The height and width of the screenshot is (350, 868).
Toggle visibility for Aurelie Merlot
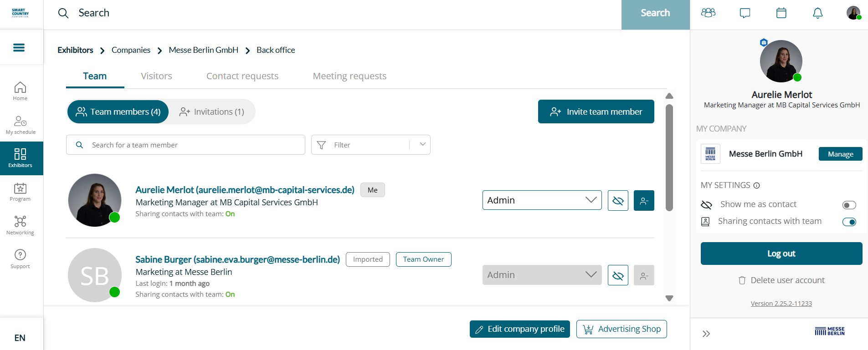[618, 200]
